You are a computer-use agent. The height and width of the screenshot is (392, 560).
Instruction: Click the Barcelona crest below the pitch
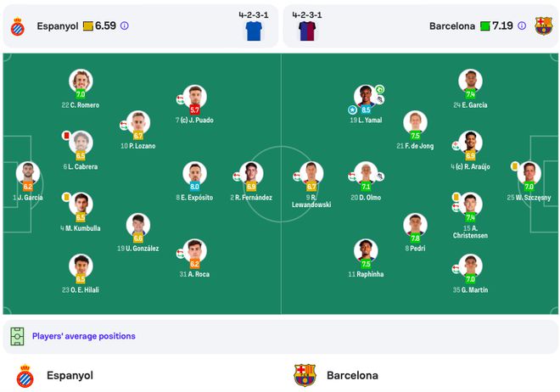(x=305, y=375)
